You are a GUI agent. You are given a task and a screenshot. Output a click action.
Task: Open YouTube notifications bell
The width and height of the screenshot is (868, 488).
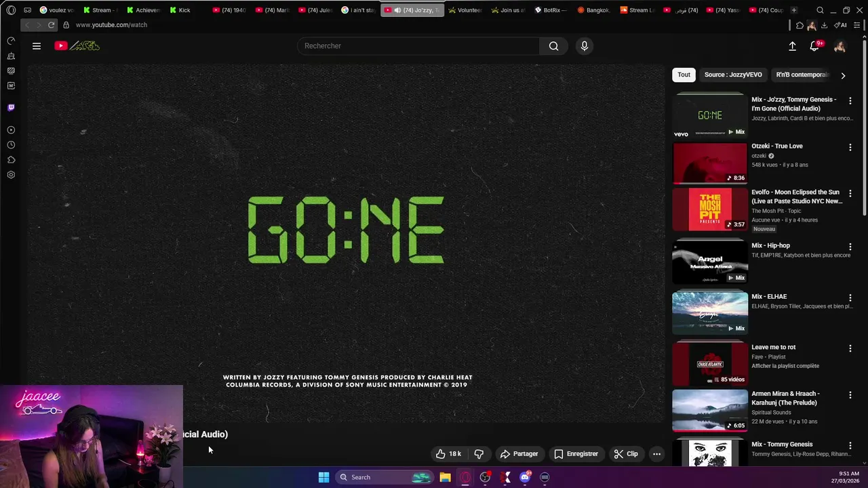coord(815,46)
